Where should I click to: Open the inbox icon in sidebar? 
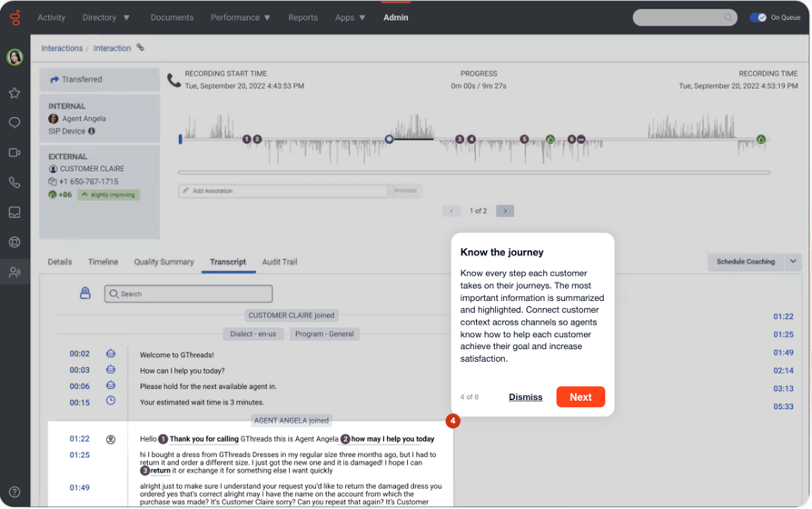click(x=15, y=213)
